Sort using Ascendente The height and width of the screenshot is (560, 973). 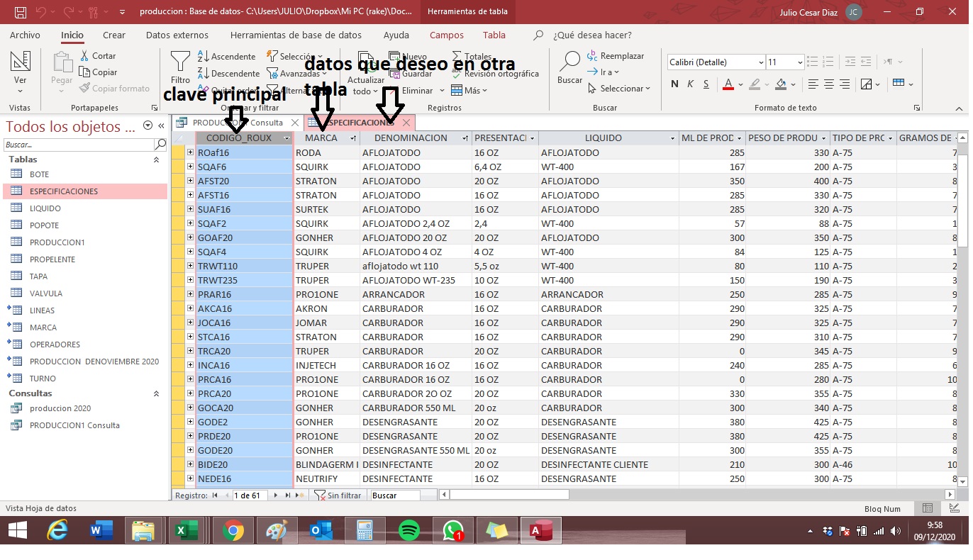click(226, 57)
